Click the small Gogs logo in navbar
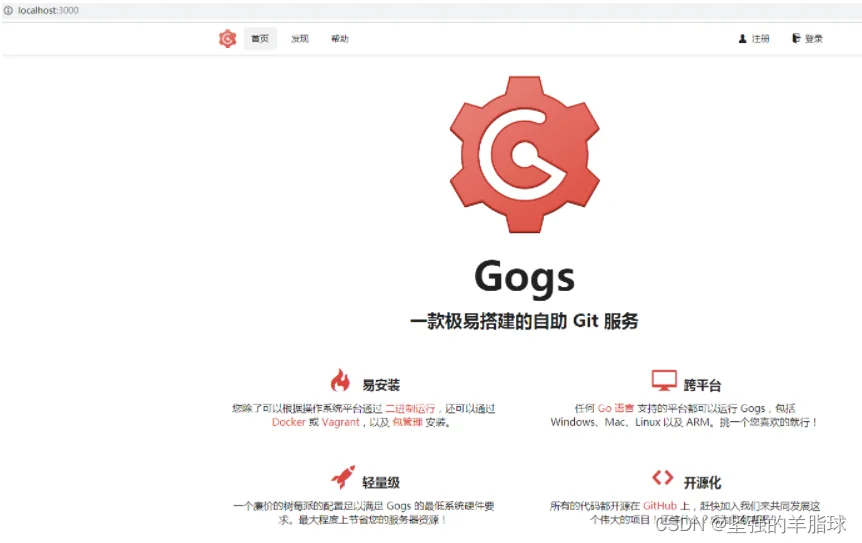862x543 pixels. tap(227, 38)
